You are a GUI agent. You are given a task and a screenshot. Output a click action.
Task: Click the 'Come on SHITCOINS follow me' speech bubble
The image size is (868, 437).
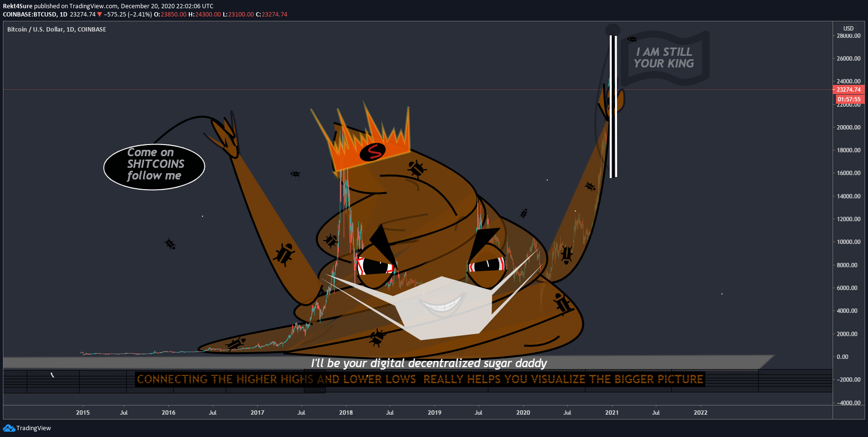tap(154, 167)
